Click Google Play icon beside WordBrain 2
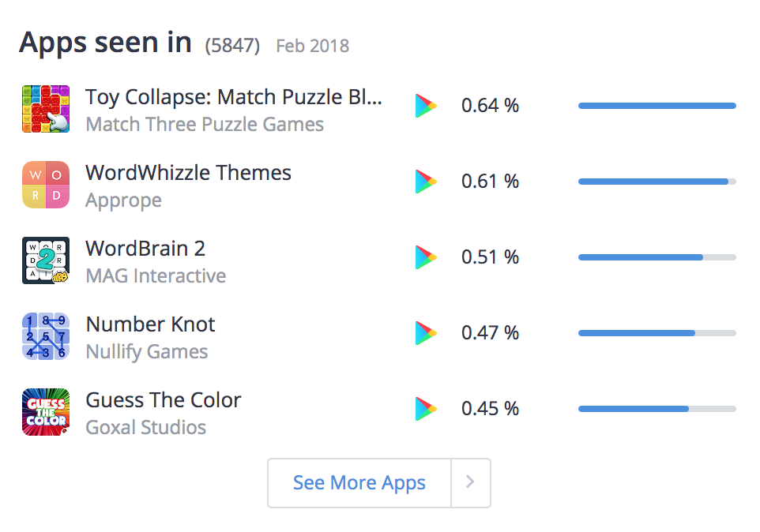The width and height of the screenshot is (760, 532). coord(426,257)
